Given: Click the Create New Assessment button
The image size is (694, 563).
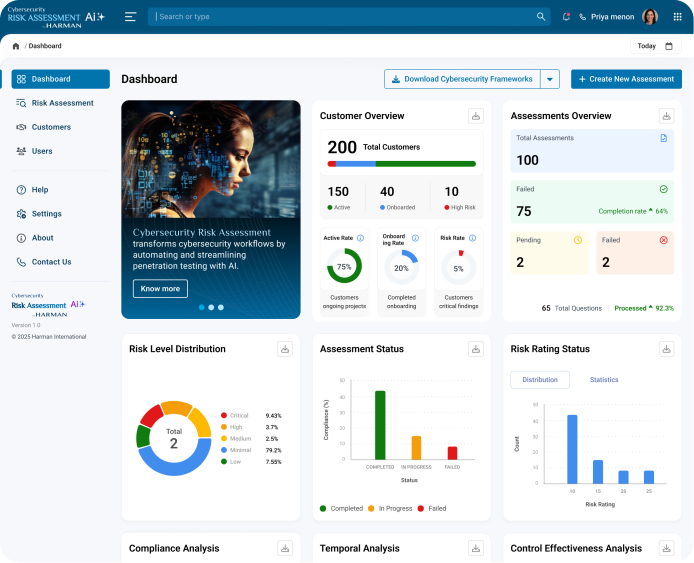Looking at the screenshot, I should [626, 79].
